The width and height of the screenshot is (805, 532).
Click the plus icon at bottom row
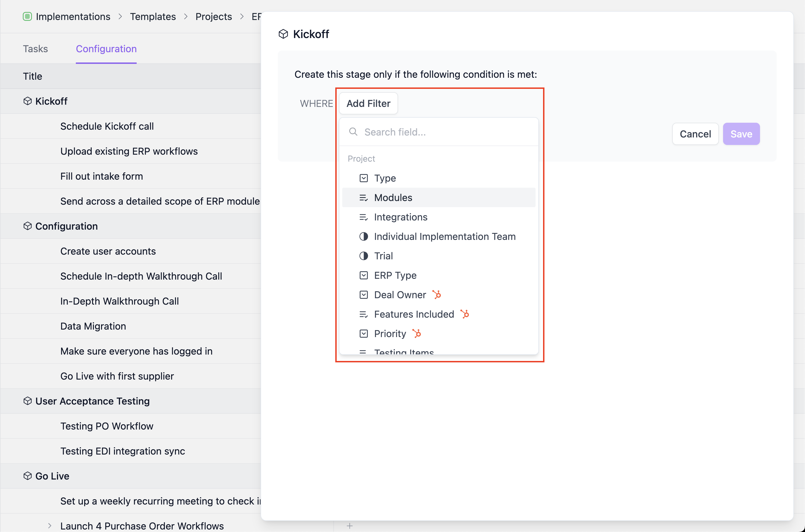pos(349,526)
